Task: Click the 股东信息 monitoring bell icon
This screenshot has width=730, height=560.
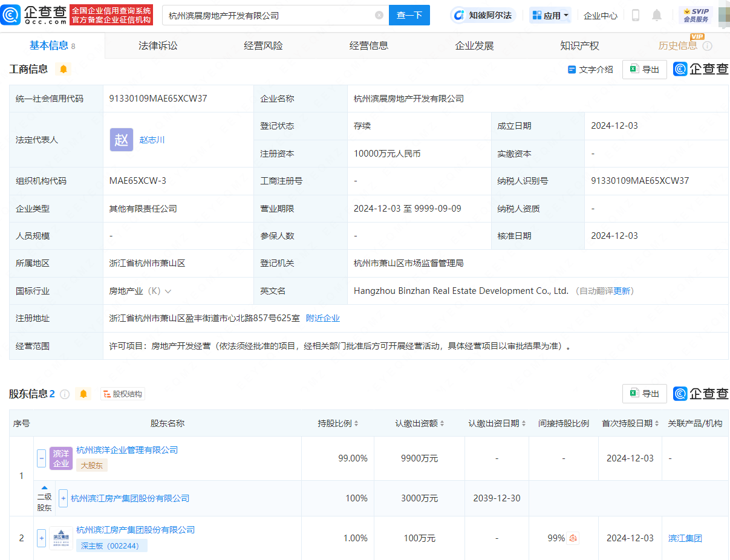Action: tap(83, 394)
